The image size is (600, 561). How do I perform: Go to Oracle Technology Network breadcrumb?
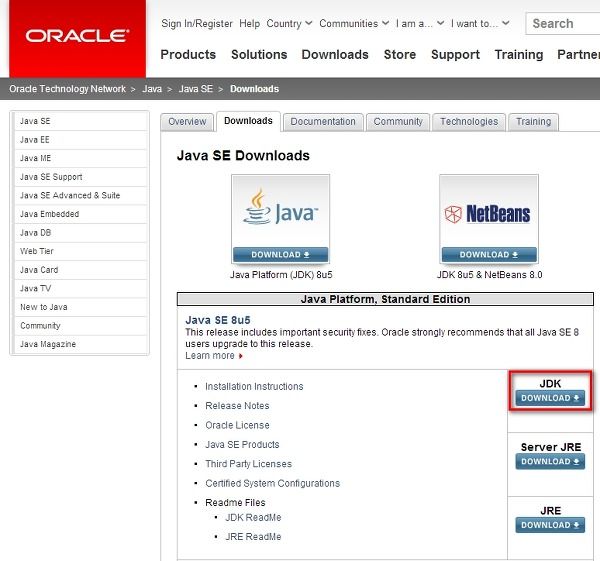point(67,89)
